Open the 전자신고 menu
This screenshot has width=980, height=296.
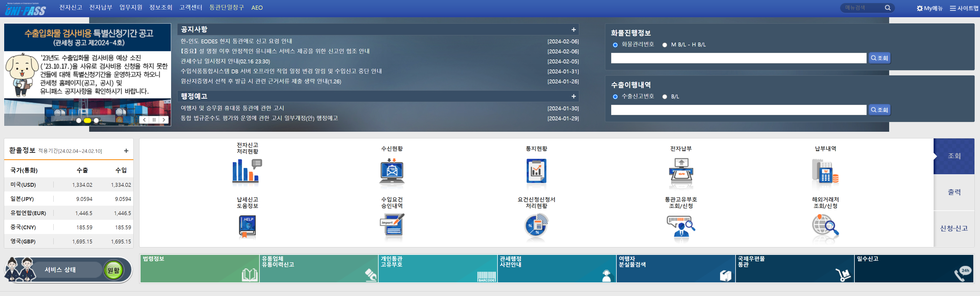71,8
